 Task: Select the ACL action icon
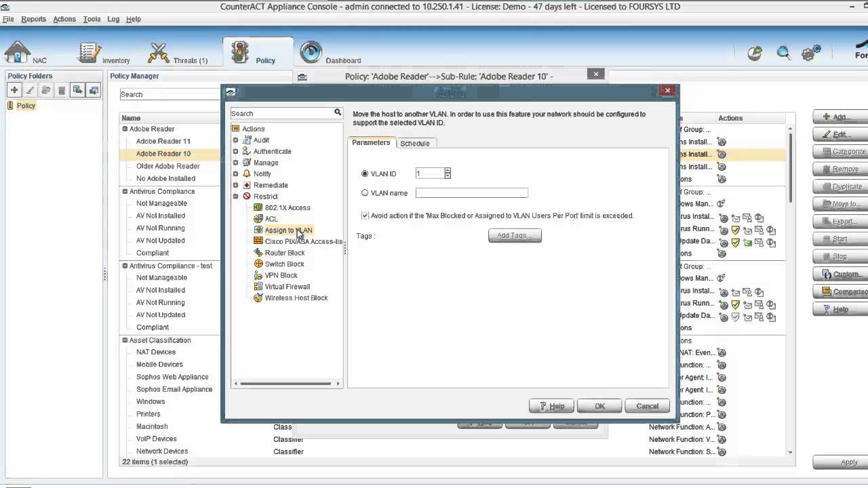[258, 219]
